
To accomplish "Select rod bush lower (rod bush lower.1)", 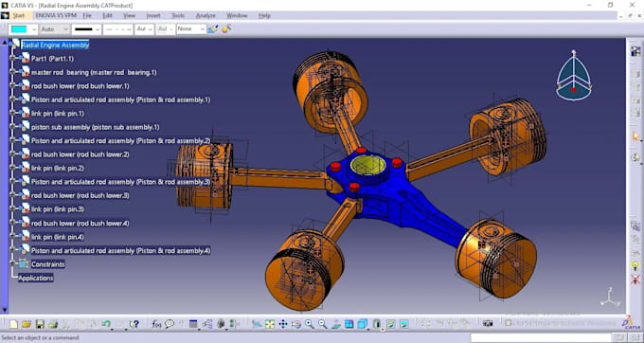I will click(x=80, y=86).
